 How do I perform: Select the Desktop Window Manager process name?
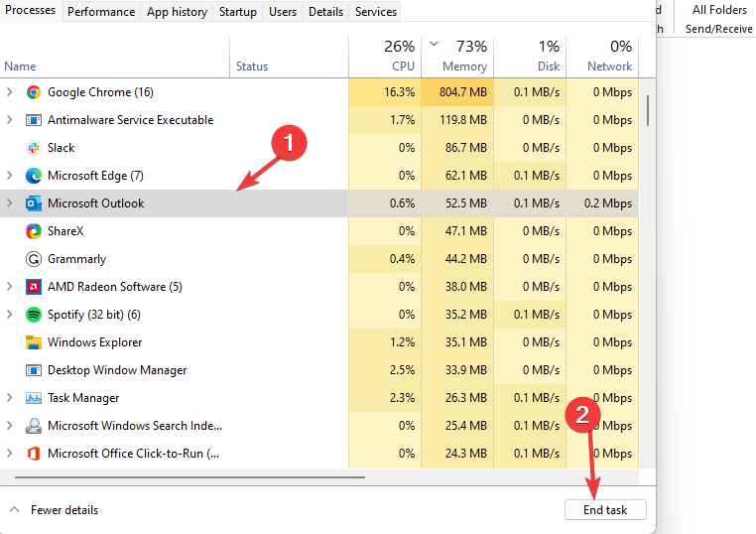pyautogui.click(x=117, y=370)
